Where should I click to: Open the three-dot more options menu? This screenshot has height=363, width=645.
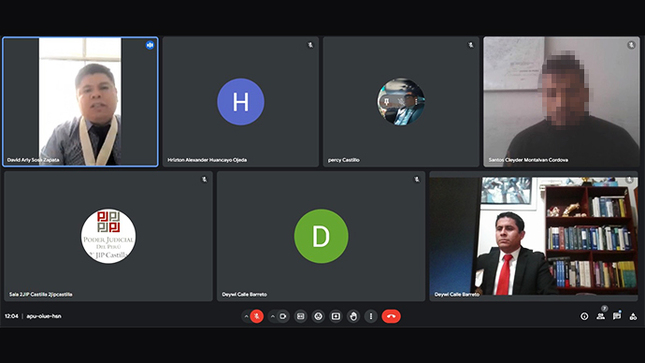(371, 316)
